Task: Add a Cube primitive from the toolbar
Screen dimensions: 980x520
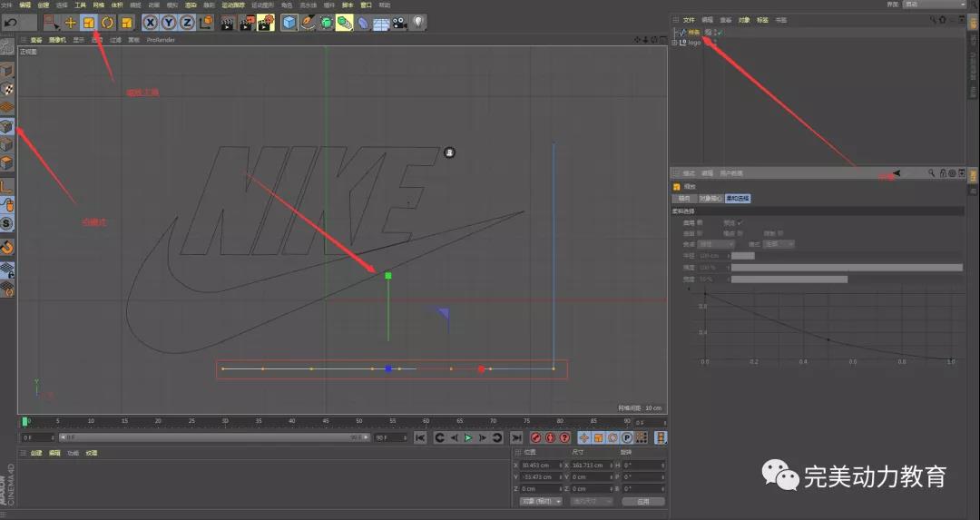Action: (289, 22)
